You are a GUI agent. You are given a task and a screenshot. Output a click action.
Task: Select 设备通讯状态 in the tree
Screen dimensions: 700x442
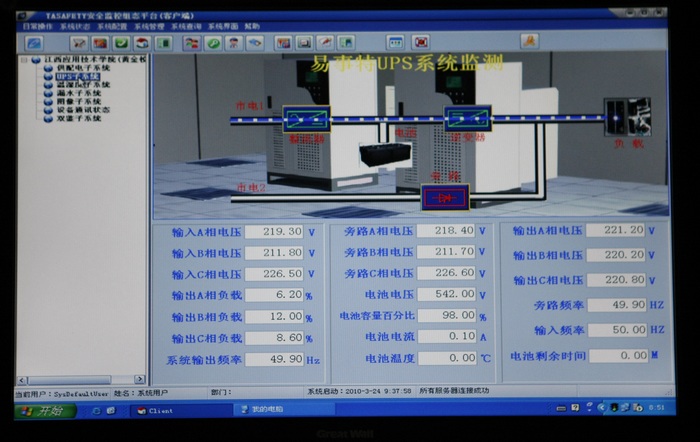pos(83,110)
